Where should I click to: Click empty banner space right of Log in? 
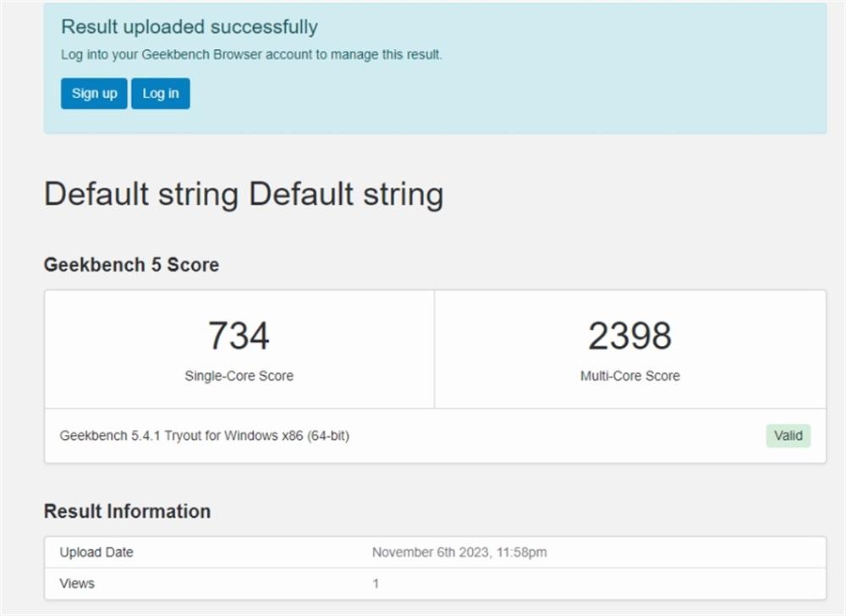(508, 94)
